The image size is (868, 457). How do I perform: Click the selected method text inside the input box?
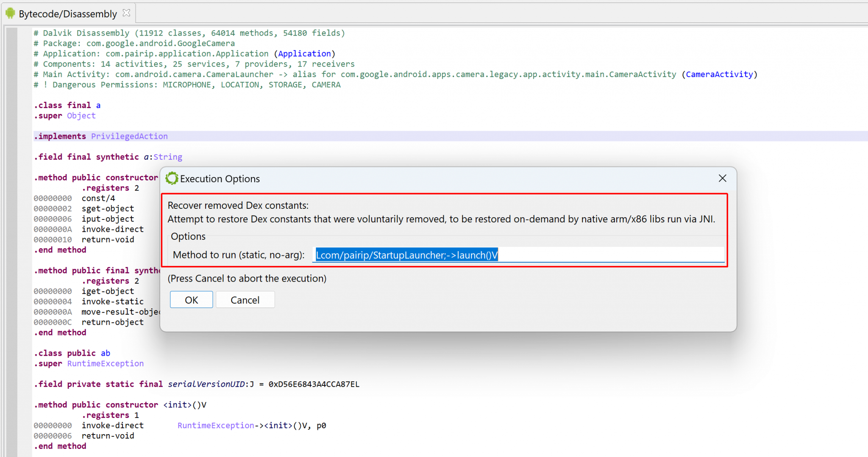pos(406,255)
